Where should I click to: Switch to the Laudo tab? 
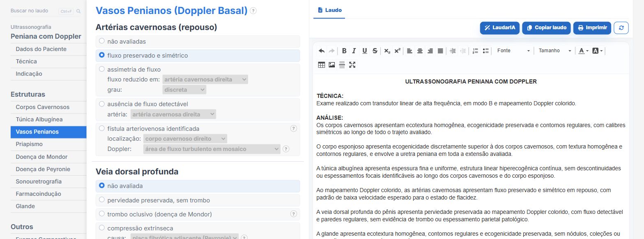329,10
